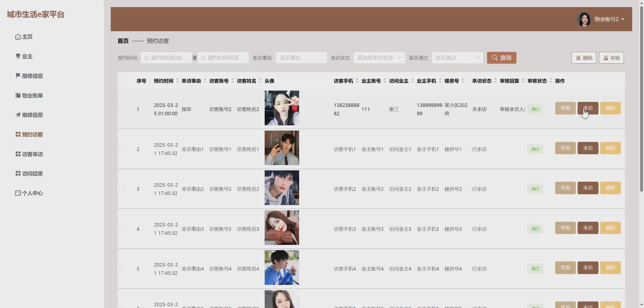Screen dimensions: 644x308
Task: Select 预约访客 in the sidebar menu
Action: coord(32,134)
